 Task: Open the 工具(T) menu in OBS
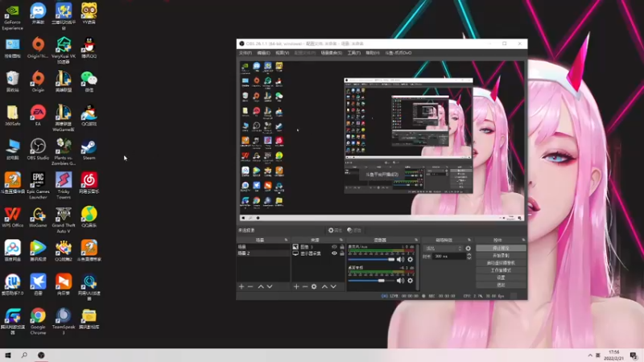354,53
